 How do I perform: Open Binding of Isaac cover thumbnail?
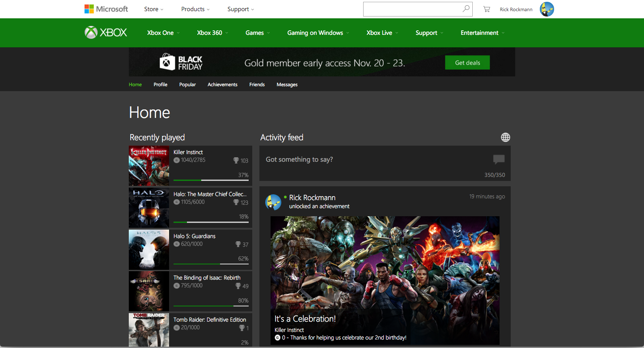(x=149, y=291)
